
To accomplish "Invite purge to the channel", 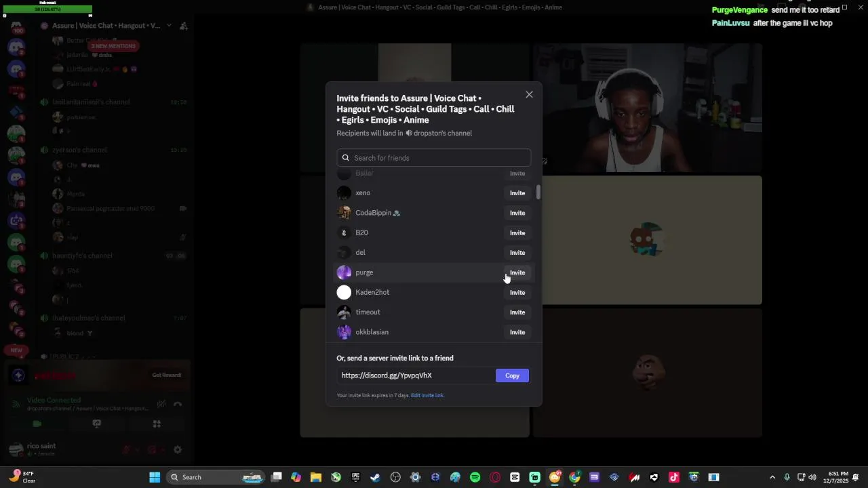I will [517, 272].
